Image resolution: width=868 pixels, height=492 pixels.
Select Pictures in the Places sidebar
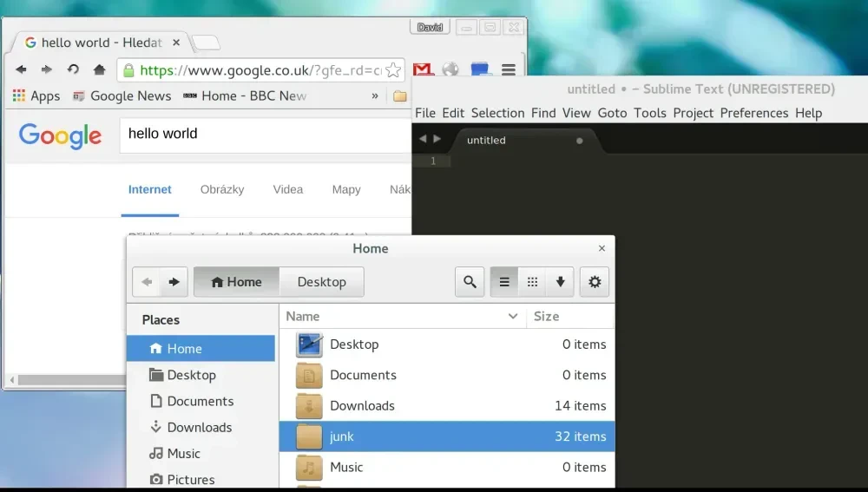click(x=201, y=479)
